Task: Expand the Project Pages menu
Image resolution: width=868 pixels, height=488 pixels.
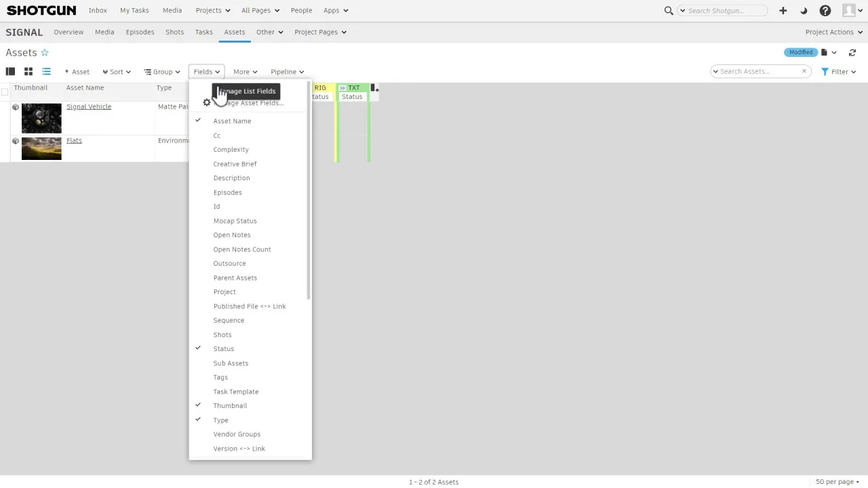Action: click(x=320, y=32)
